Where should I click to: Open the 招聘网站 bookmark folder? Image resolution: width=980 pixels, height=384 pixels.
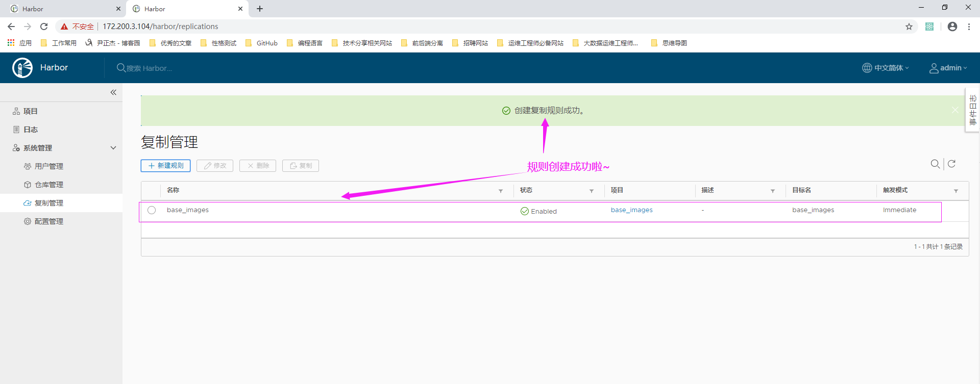[470, 43]
